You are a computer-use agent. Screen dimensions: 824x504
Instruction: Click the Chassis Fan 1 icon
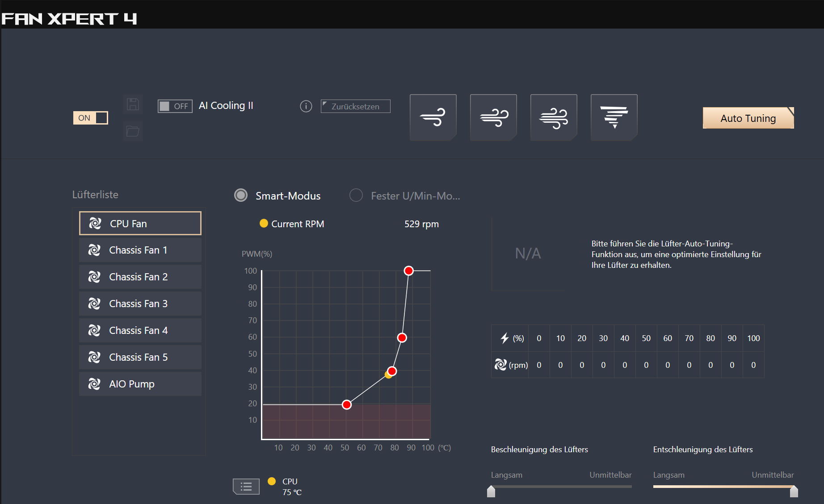point(94,250)
